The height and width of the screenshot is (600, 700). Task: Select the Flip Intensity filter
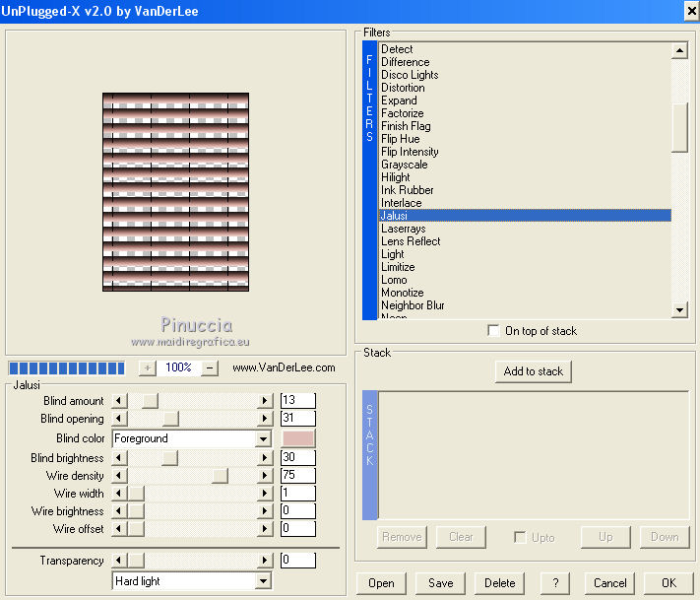click(525, 152)
